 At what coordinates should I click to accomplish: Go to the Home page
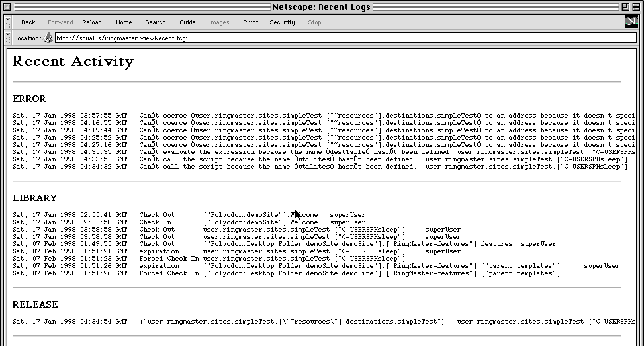[124, 22]
